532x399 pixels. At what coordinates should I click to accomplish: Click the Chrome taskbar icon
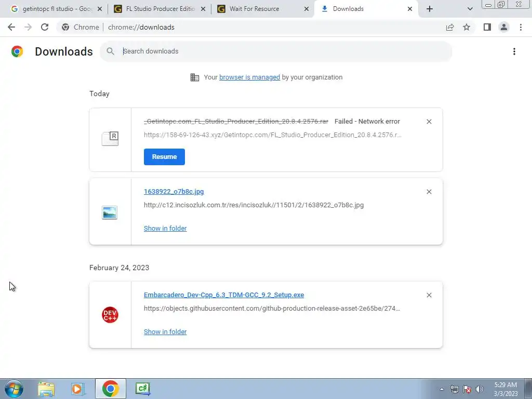(x=110, y=389)
